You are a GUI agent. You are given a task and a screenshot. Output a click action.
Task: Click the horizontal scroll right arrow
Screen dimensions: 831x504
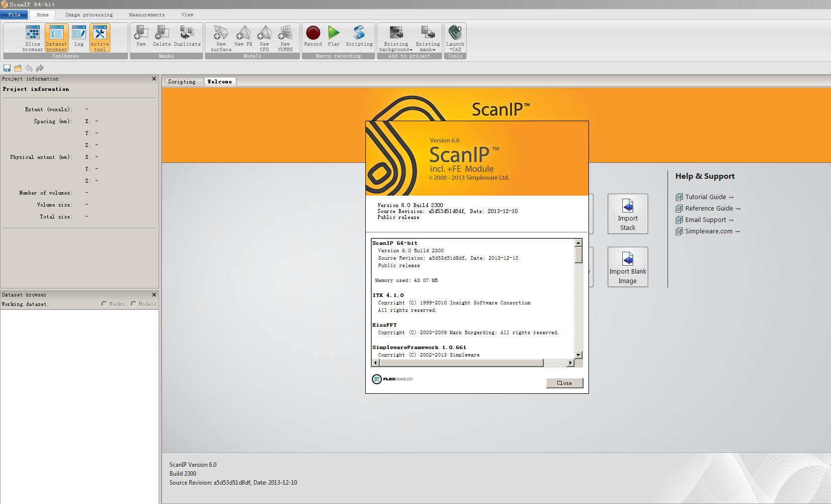(571, 363)
